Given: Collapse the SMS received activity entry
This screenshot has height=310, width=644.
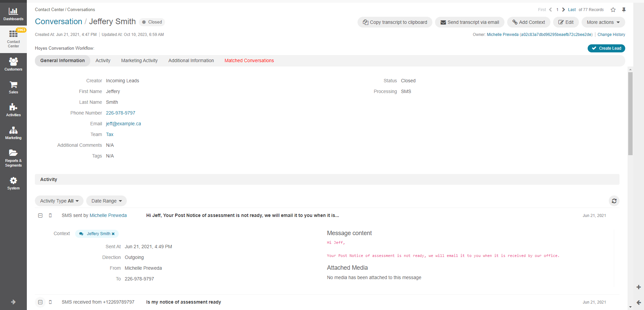Looking at the screenshot, I should coord(40,302).
